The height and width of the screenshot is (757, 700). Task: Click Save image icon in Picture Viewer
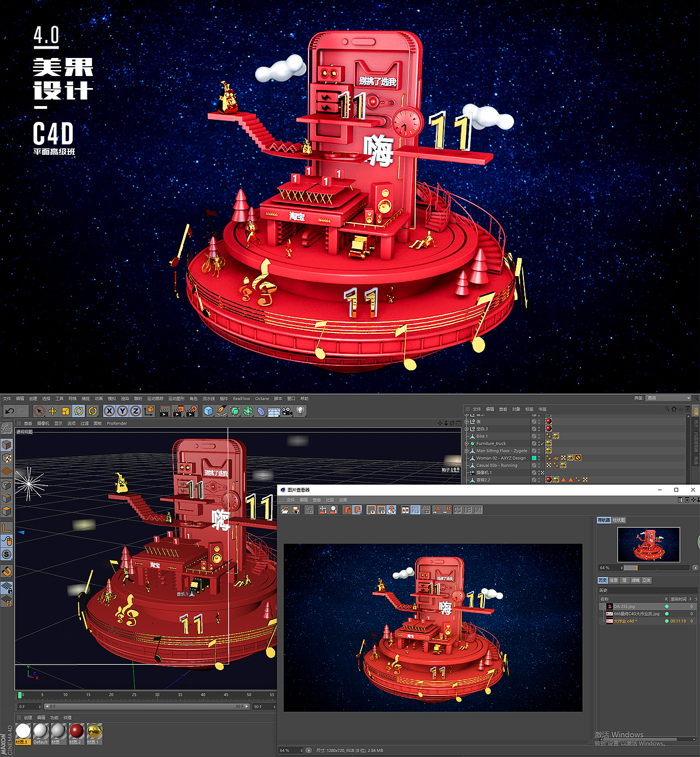[x=296, y=510]
